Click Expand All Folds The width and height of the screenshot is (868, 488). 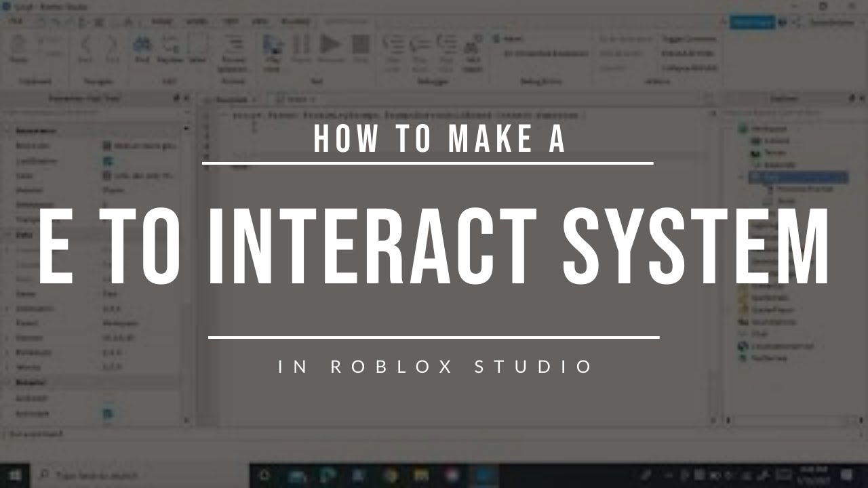pyautogui.click(x=689, y=54)
